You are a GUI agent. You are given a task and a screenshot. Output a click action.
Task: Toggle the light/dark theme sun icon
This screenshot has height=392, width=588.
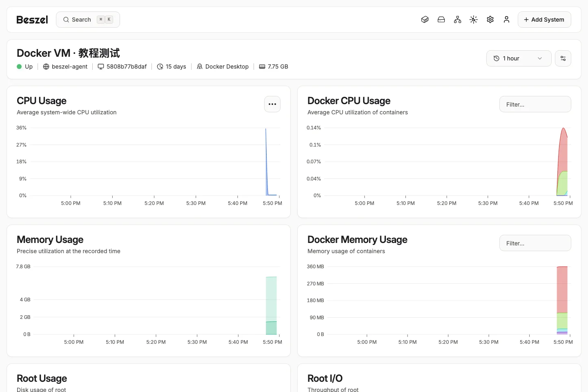pos(474,20)
